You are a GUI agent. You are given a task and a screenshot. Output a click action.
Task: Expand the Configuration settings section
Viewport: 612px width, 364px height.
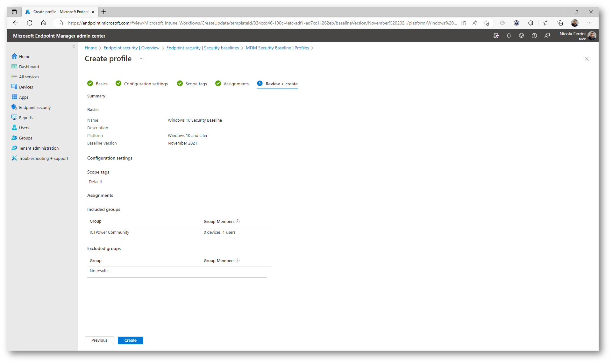(x=110, y=158)
